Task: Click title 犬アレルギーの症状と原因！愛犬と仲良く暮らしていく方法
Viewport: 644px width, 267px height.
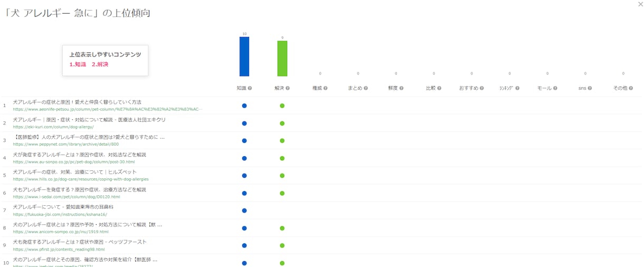Action: 77,102
